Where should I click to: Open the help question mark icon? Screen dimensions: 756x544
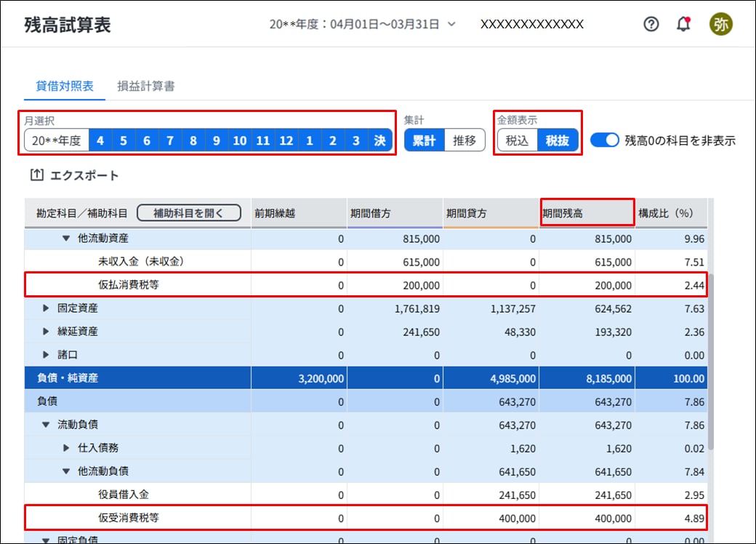pyautogui.click(x=651, y=24)
